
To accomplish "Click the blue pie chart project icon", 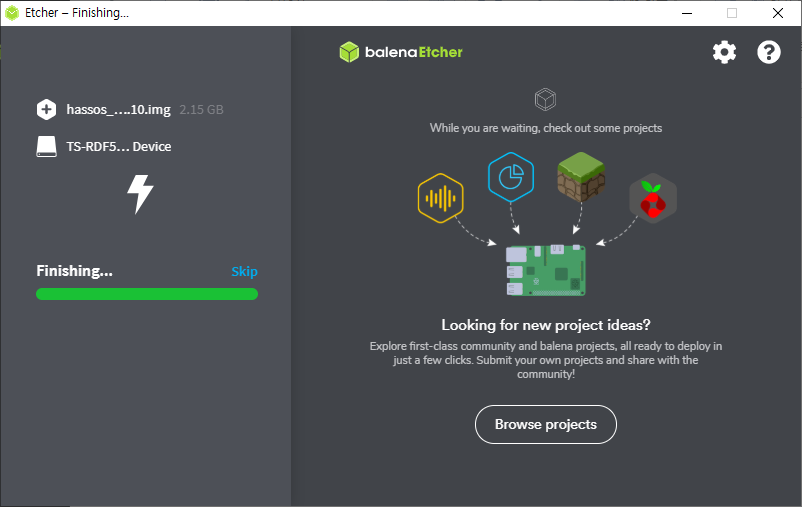I will tap(511, 177).
